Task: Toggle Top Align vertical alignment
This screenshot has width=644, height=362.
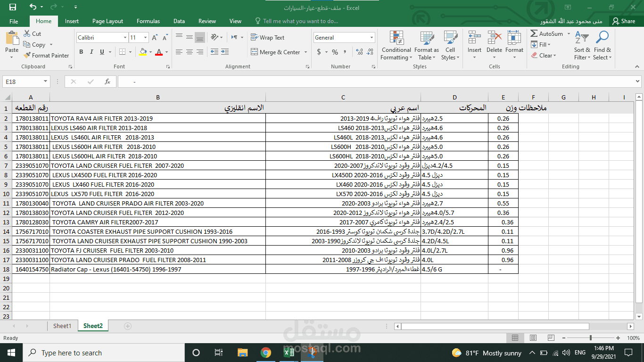Action: [179, 37]
